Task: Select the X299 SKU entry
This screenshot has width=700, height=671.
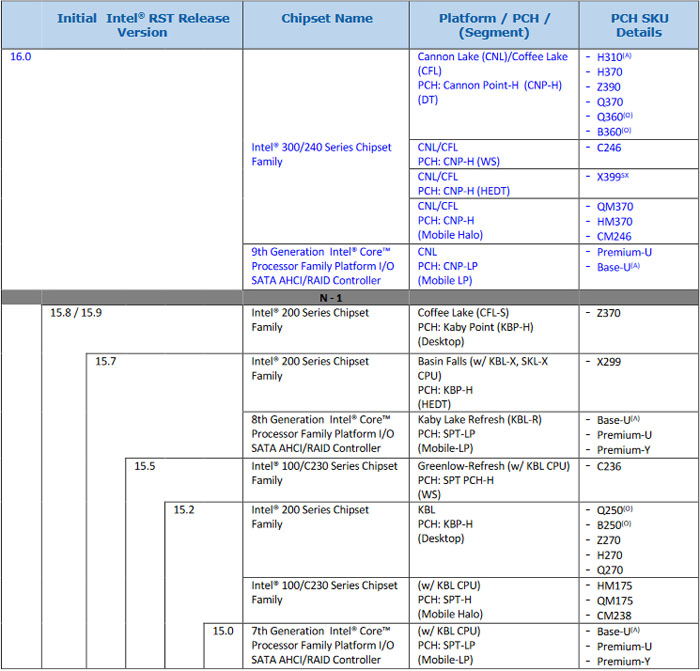Action: tap(608, 362)
